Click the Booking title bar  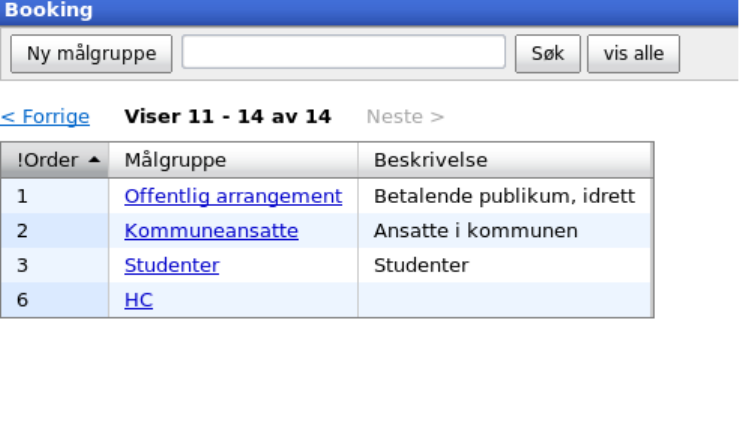tap(369, 11)
